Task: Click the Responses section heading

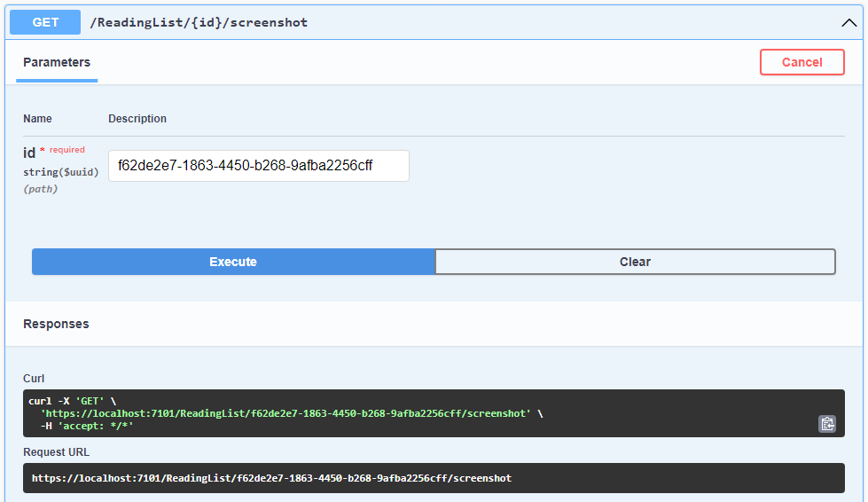Action: tap(56, 324)
